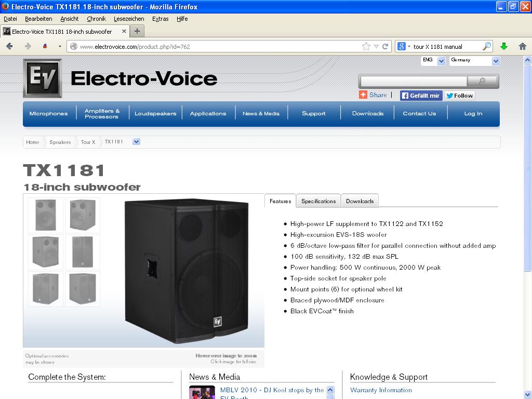This screenshot has width=532, height=399.
Task: Open the Downloads product tab
Action: pyautogui.click(x=360, y=201)
